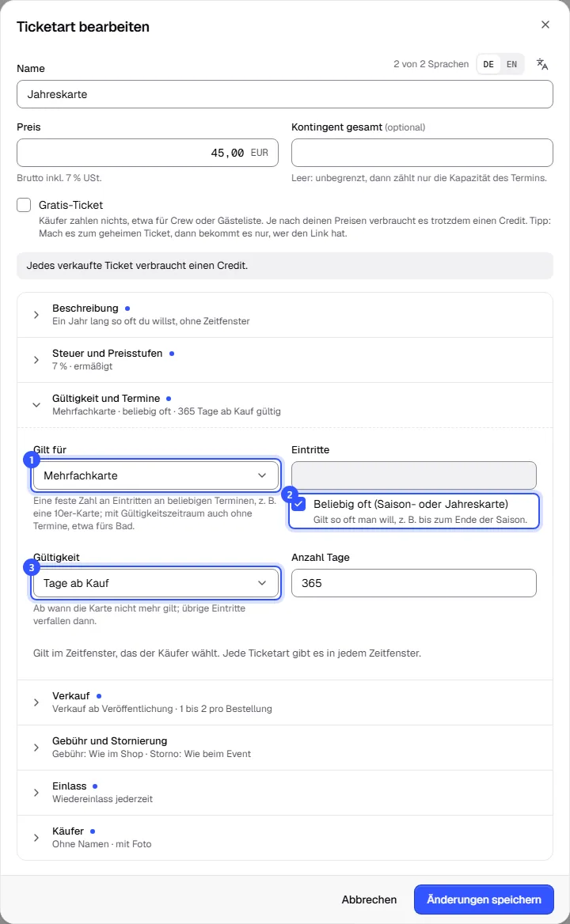
Task: Click the Kontingent gesamt input field
Action: click(x=422, y=153)
